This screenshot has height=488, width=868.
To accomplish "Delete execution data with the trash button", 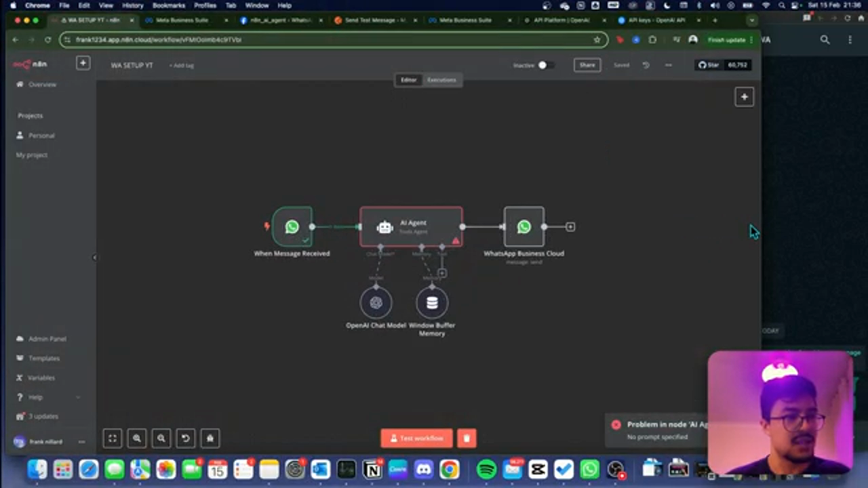I will coord(467,439).
